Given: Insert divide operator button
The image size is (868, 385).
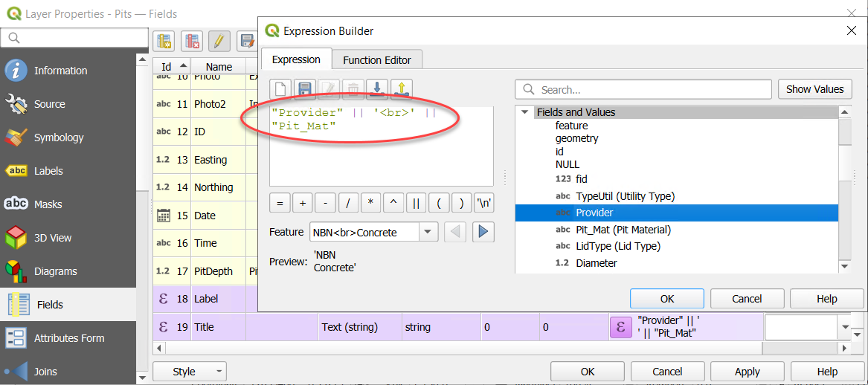Looking at the screenshot, I should coord(348,204).
